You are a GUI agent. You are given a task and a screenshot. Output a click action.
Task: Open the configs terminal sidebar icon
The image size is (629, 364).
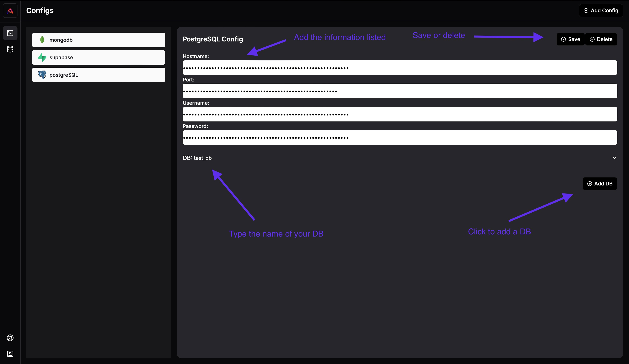coord(10,33)
